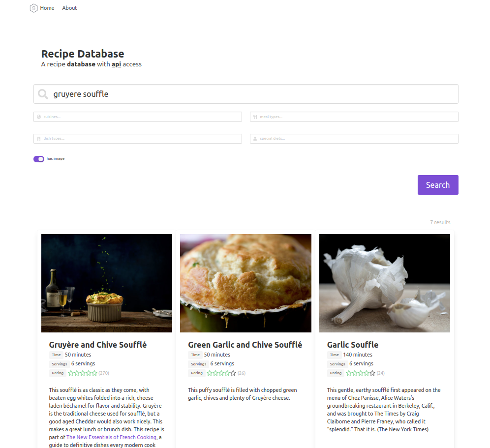Click the globe icon in cuisines field
490x448 pixels.
click(39, 117)
